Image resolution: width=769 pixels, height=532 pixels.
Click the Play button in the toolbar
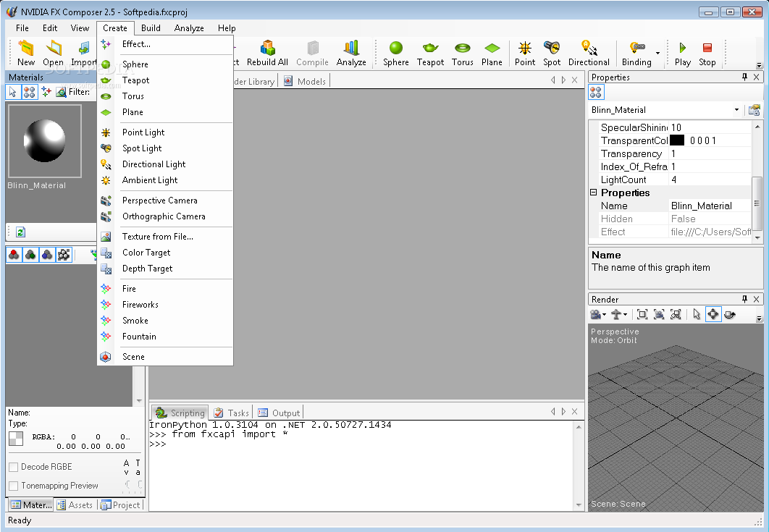point(682,53)
